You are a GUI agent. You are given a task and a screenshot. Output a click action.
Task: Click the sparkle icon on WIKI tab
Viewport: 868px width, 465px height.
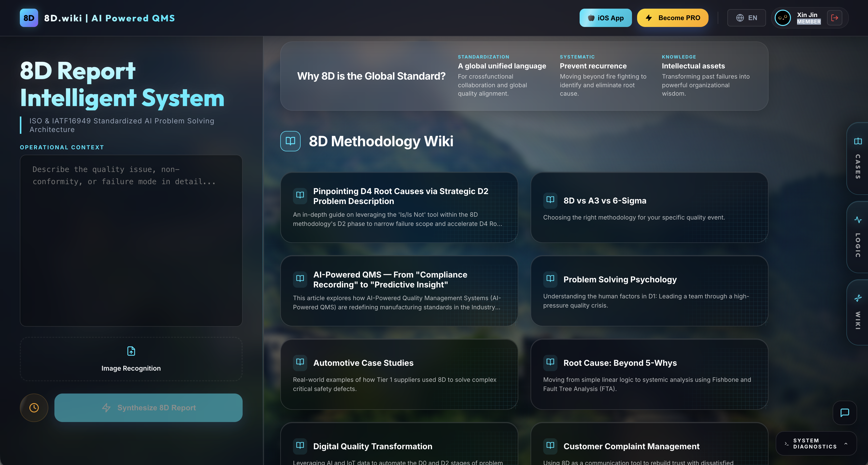(x=858, y=298)
